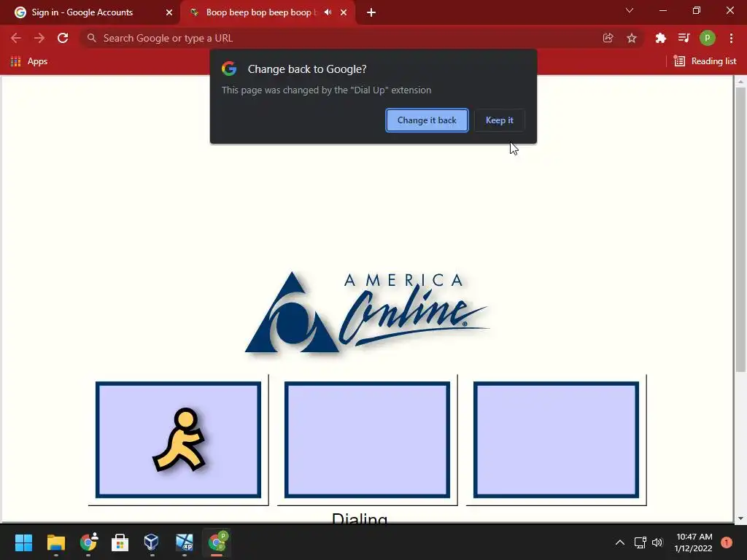Open Chrome profile P taskbar icon
Screen dimensions: 747x560
(217, 542)
